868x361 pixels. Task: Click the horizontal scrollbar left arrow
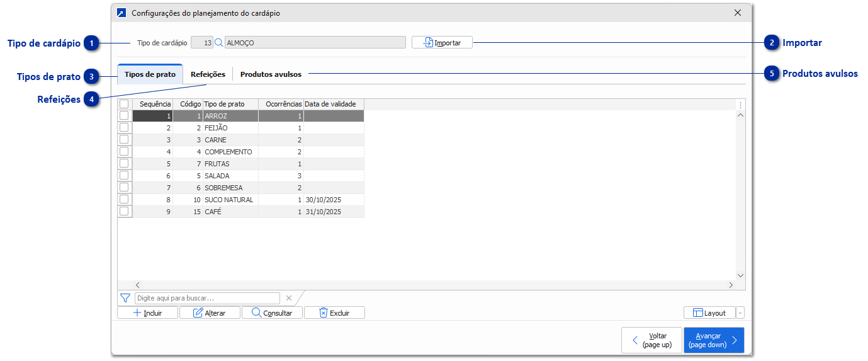point(138,285)
